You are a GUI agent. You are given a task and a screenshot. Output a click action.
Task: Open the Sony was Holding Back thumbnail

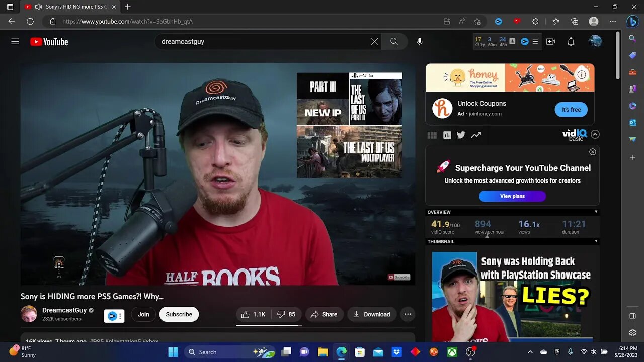coord(512,297)
